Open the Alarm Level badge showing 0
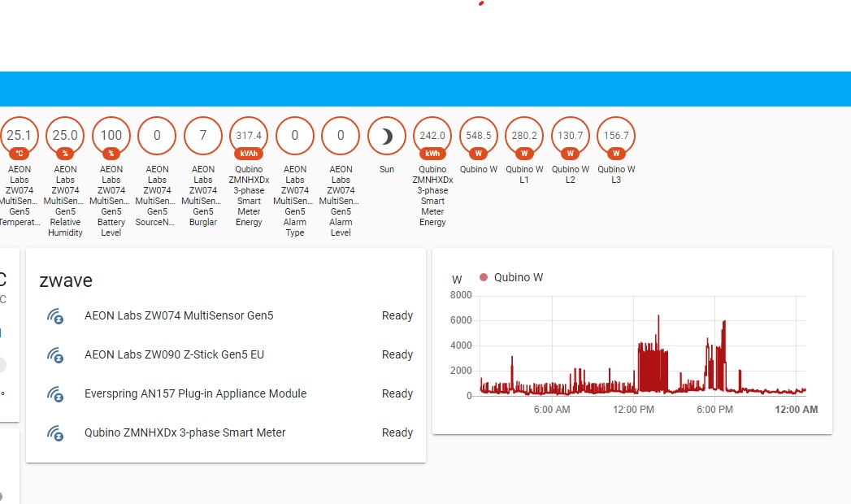Image resolution: width=851 pixels, height=504 pixels. (x=341, y=136)
